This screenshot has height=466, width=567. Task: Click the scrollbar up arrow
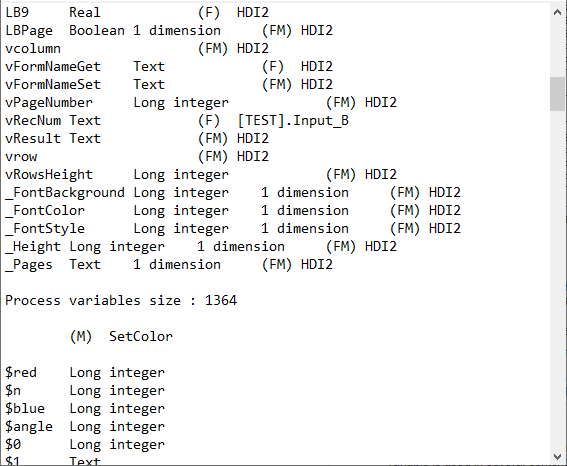[x=558, y=13]
